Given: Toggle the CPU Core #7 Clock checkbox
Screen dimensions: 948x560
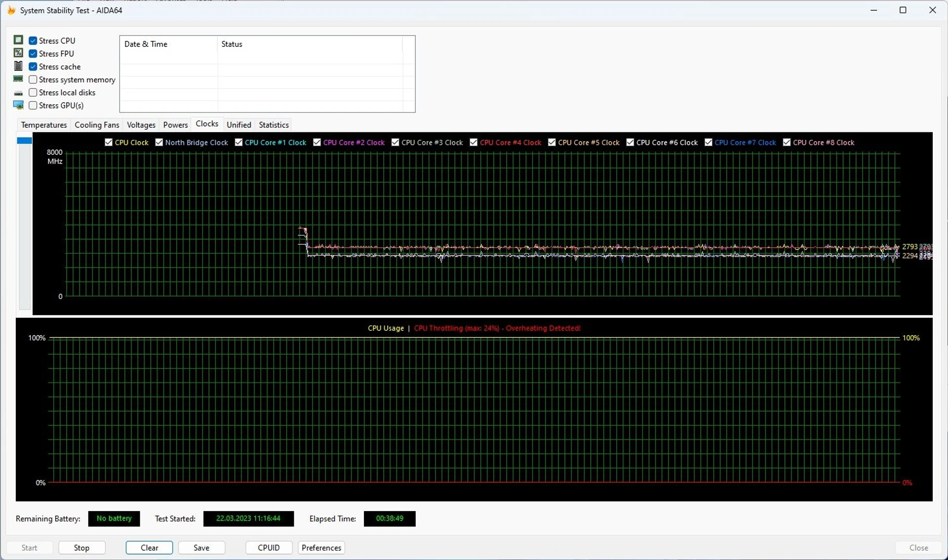Looking at the screenshot, I should pos(709,142).
